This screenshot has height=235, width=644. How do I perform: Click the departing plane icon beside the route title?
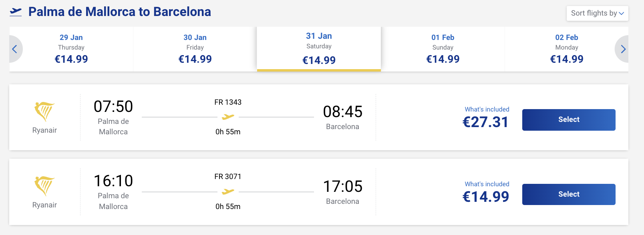[16, 12]
